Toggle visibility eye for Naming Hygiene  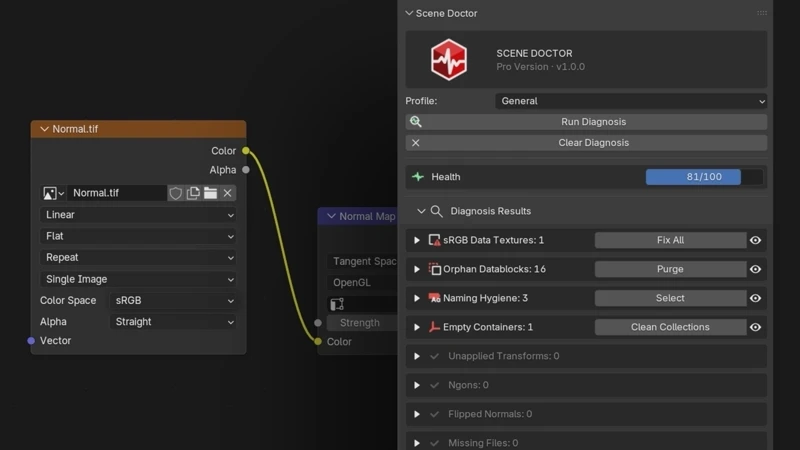pos(756,298)
